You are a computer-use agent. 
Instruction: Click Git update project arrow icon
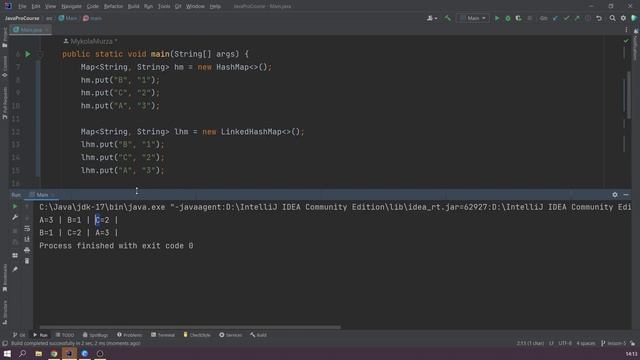click(556, 18)
